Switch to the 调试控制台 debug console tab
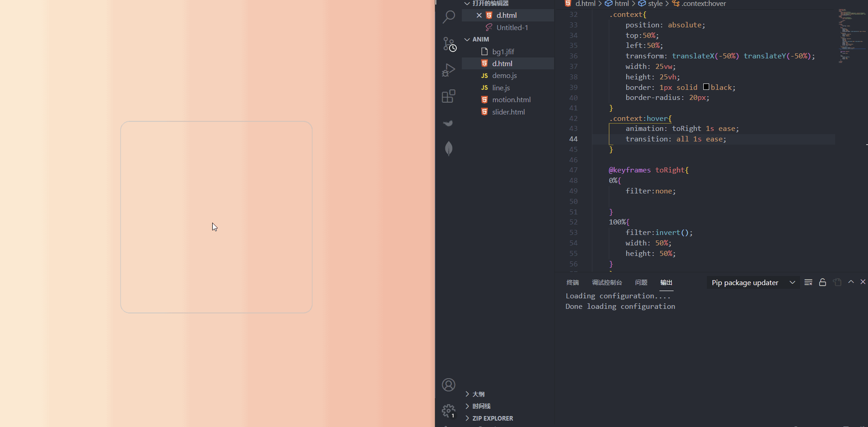Viewport: 868px width, 427px height. (x=607, y=282)
